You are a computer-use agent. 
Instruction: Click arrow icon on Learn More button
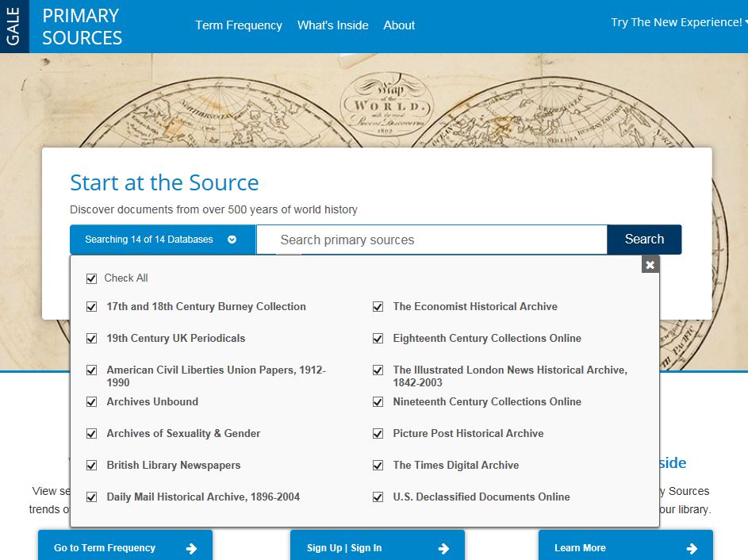point(692,548)
